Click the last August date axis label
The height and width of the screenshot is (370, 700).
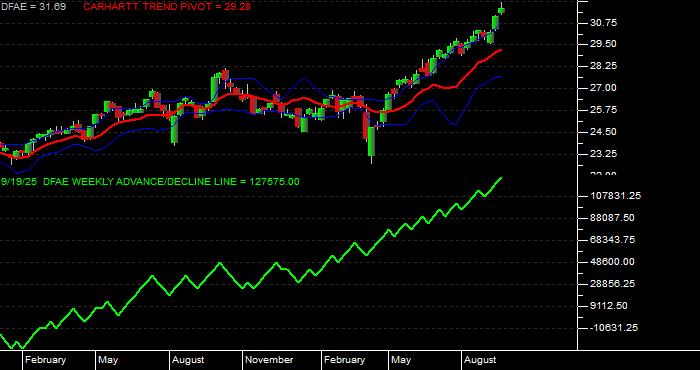coord(480,360)
